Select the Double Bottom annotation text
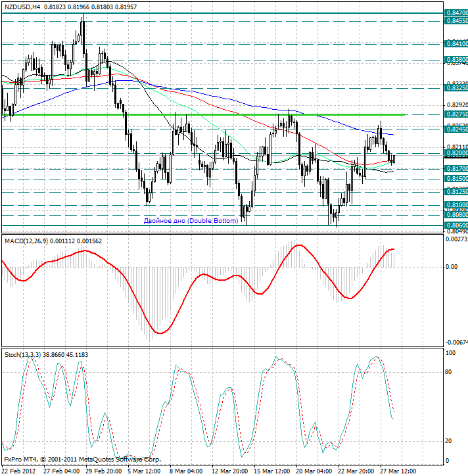 pyautogui.click(x=191, y=221)
